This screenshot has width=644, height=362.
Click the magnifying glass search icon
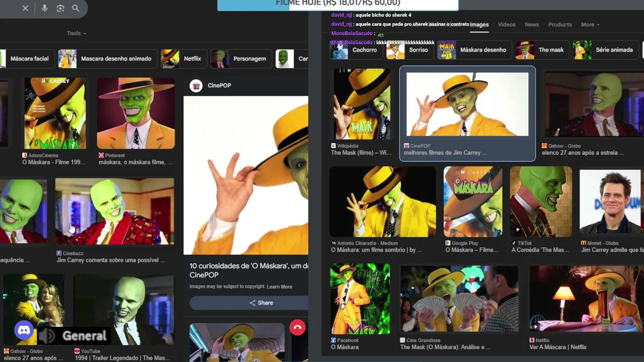(x=75, y=9)
